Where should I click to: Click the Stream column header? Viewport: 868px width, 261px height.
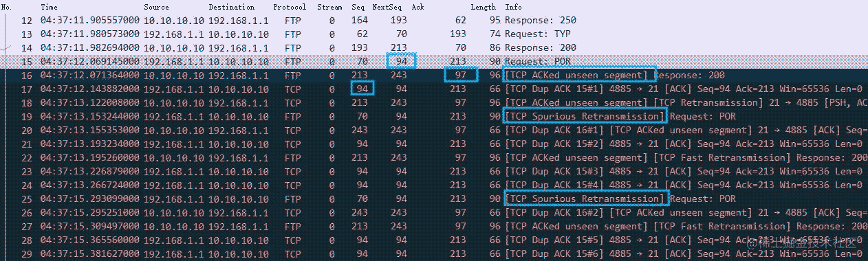[x=329, y=7]
